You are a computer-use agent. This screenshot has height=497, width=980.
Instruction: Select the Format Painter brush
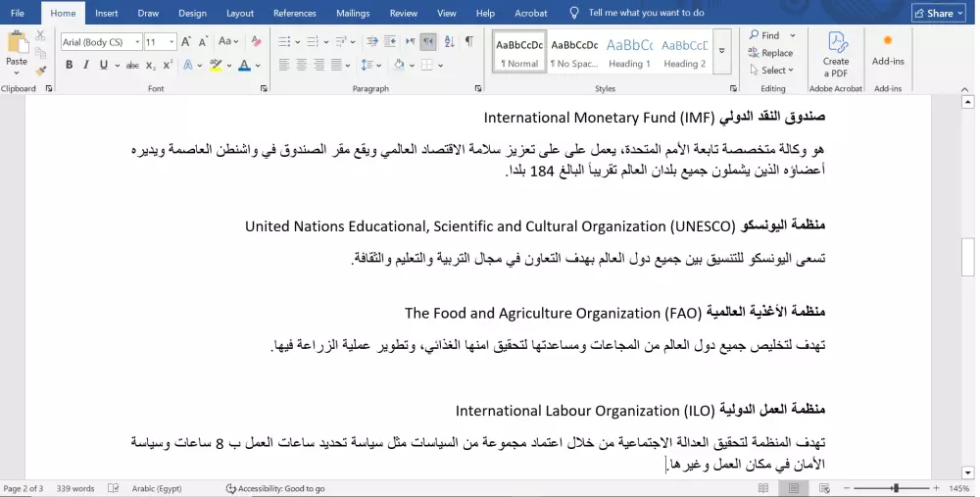click(x=40, y=71)
